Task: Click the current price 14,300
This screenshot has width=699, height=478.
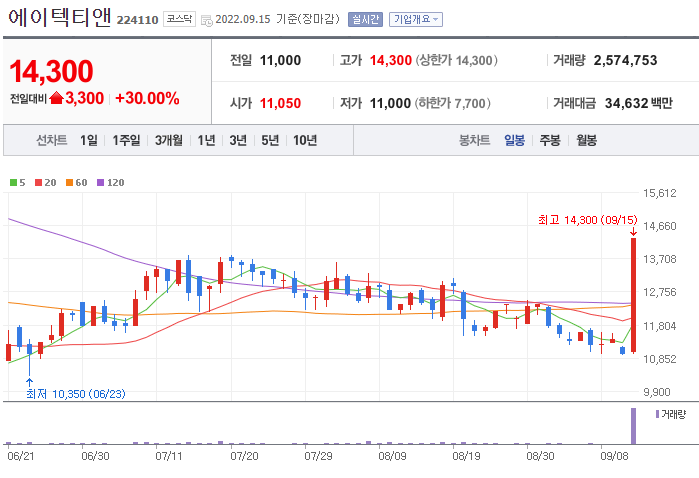Action: coord(51,71)
